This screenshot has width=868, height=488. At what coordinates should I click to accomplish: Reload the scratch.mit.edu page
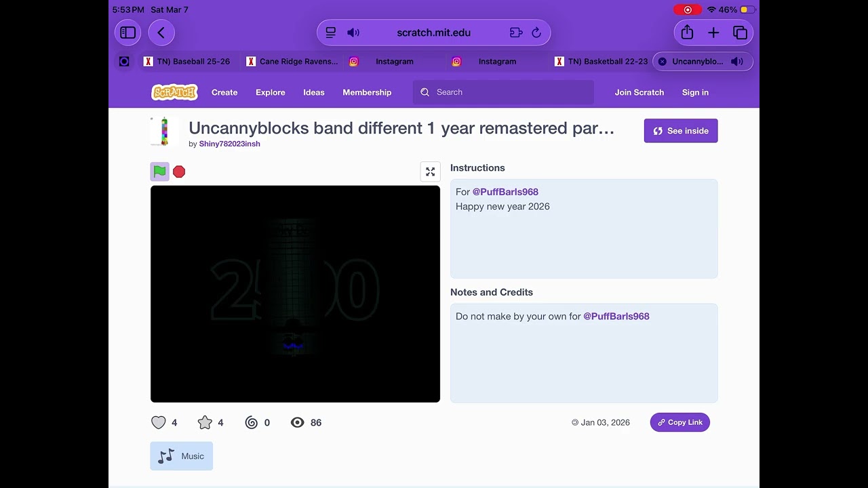tap(536, 33)
